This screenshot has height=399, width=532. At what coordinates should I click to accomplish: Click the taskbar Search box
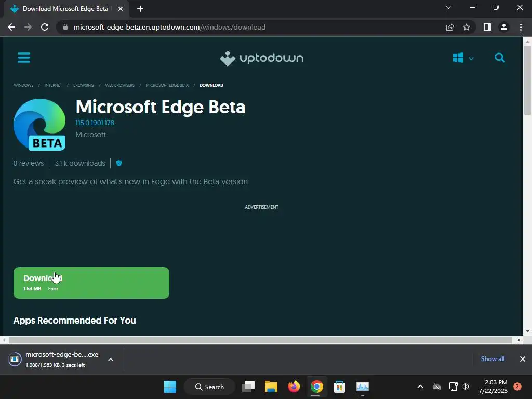(210, 387)
